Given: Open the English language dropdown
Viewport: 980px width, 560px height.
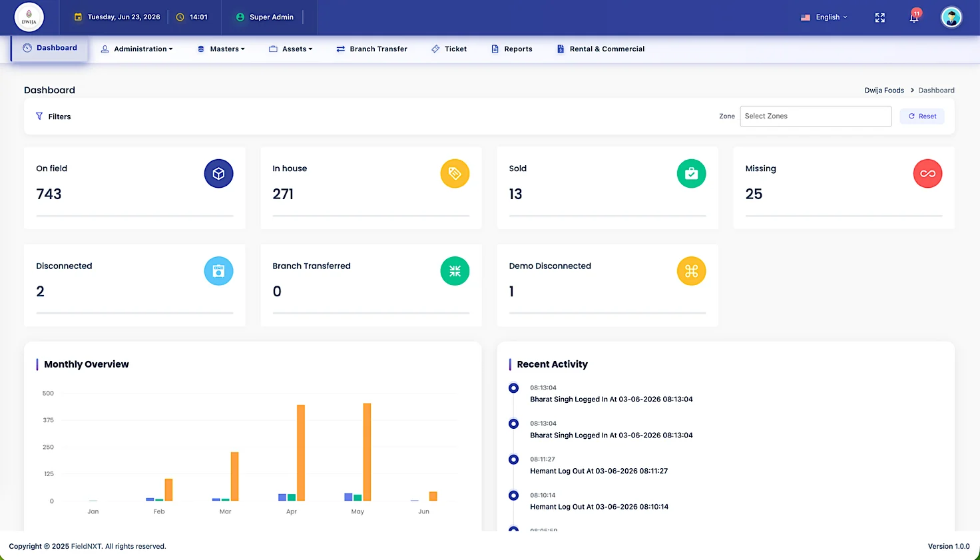Looking at the screenshot, I should pos(824,17).
